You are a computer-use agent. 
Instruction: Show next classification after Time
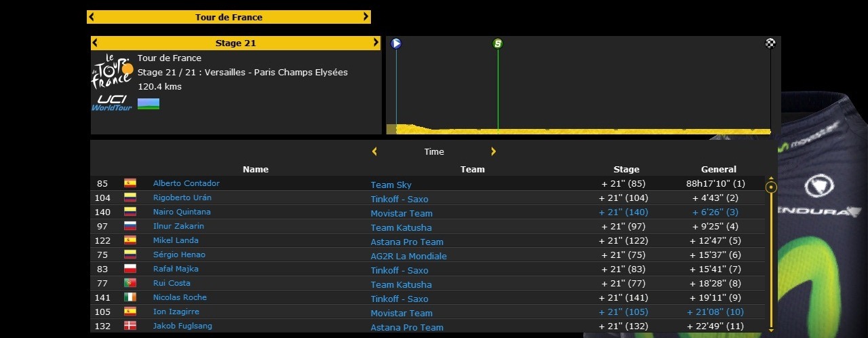(493, 151)
